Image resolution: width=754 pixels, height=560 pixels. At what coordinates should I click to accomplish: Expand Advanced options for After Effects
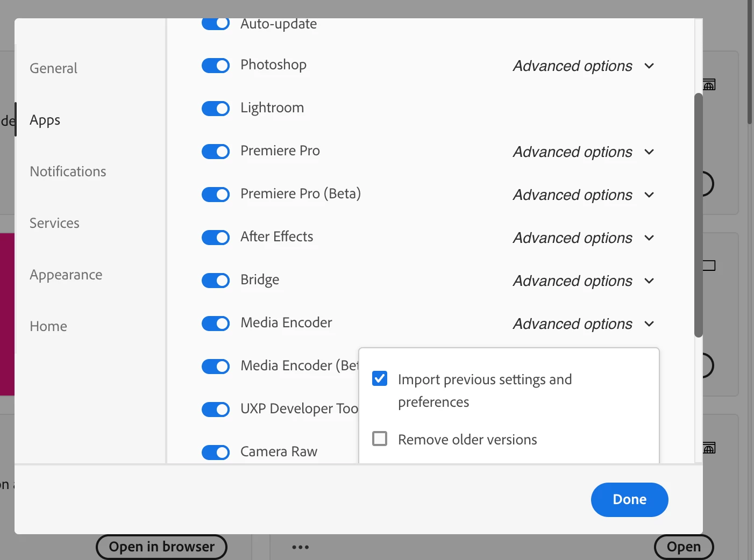tap(584, 238)
